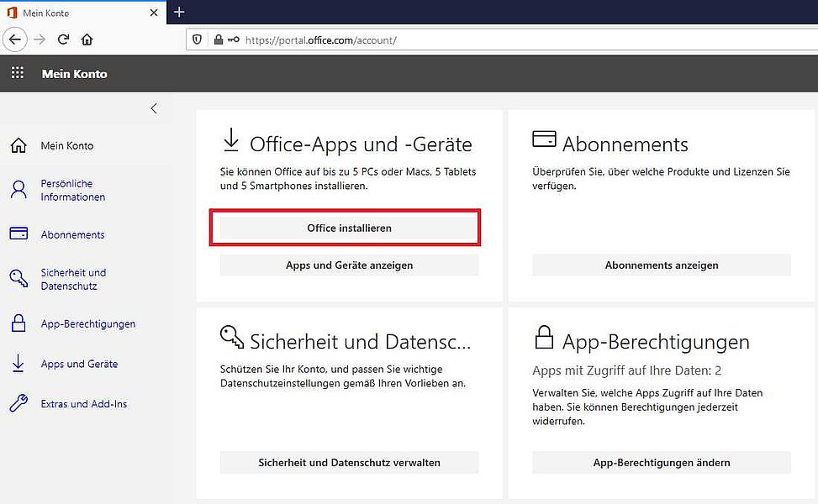
Task: Click the credit card icon in Abonnements card
Action: (x=544, y=139)
